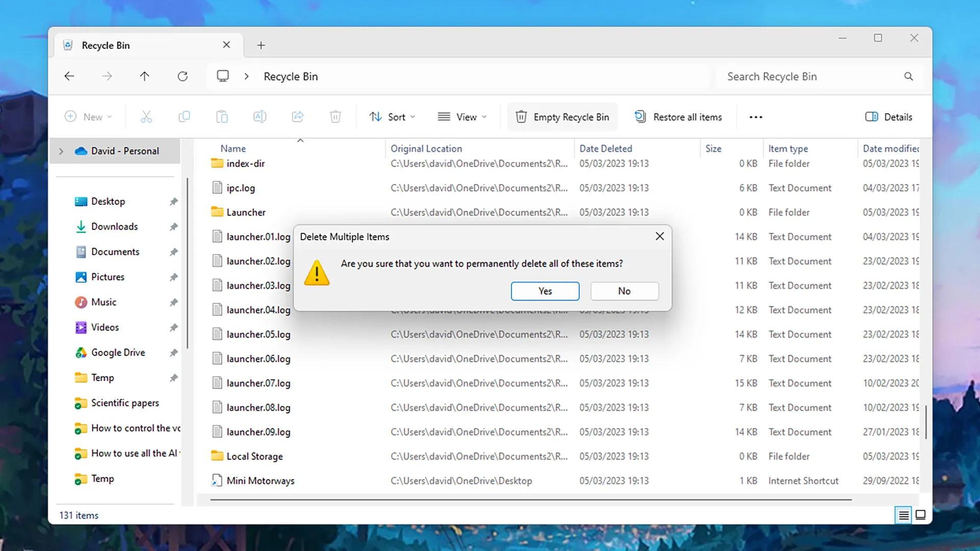This screenshot has height=551, width=980.
Task: Expand the overflow menu (three dots)
Action: tap(756, 116)
